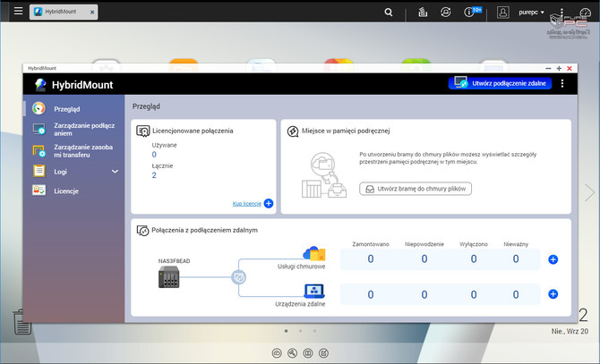
Task: Click Niepowodzenie count for Usługi chmurowe
Action: pyautogui.click(x=424, y=259)
